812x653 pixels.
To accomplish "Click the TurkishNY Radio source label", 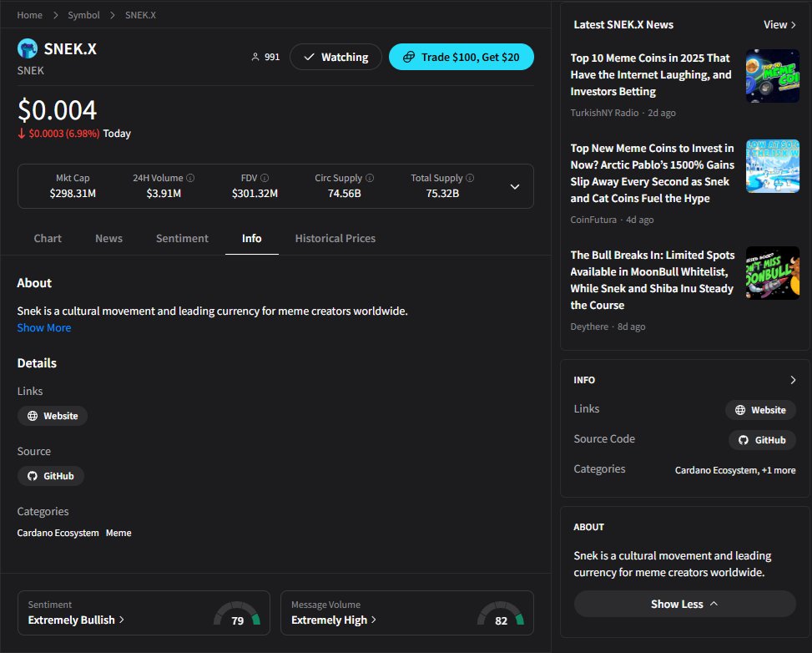I will pos(604,113).
